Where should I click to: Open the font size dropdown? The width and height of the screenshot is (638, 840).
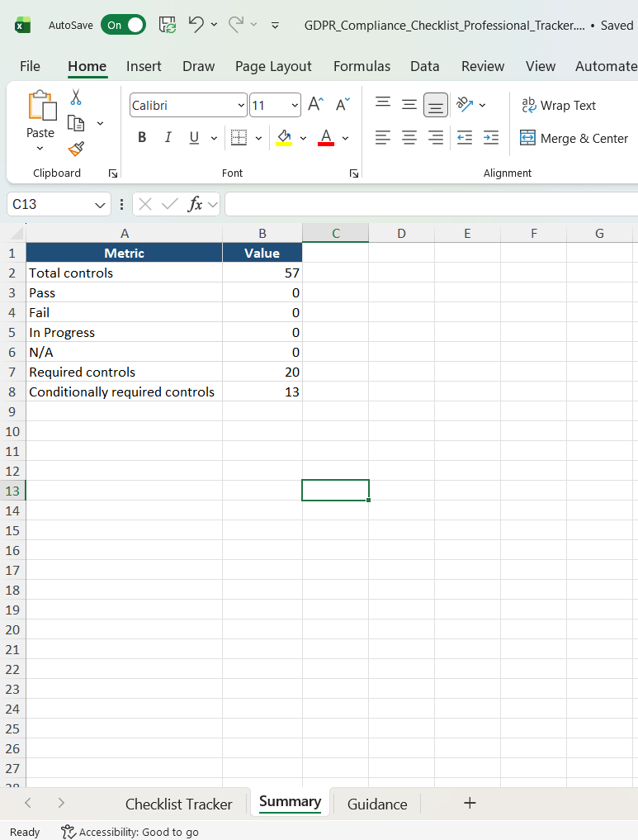coord(295,105)
